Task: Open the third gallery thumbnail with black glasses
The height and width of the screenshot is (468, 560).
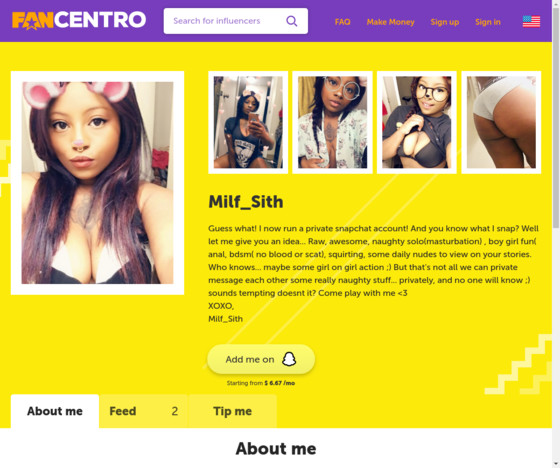Action: 417,122
